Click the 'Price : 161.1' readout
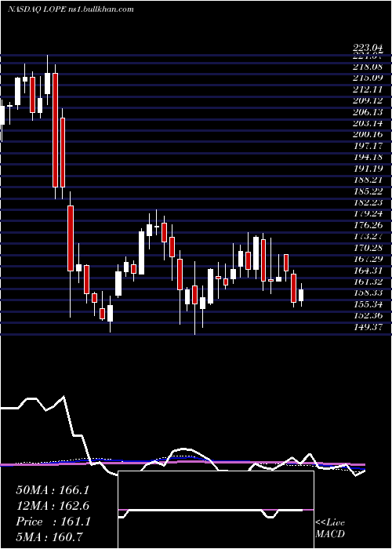The width and height of the screenshot is (392, 549). pos(53,522)
